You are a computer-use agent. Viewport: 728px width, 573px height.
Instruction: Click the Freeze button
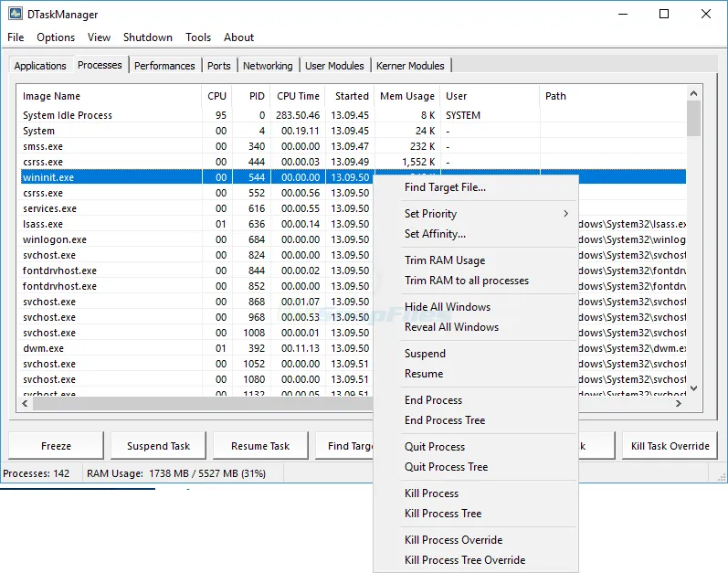[57, 446]
